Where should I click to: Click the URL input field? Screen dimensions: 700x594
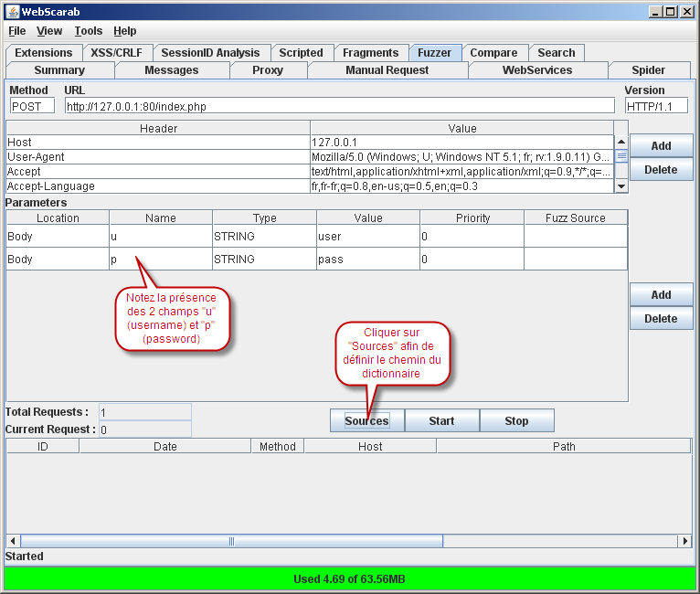[338, 106]
